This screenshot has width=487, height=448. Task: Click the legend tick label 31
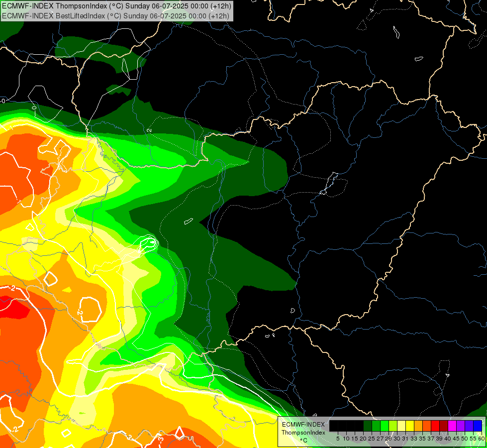tap(405, 439)
